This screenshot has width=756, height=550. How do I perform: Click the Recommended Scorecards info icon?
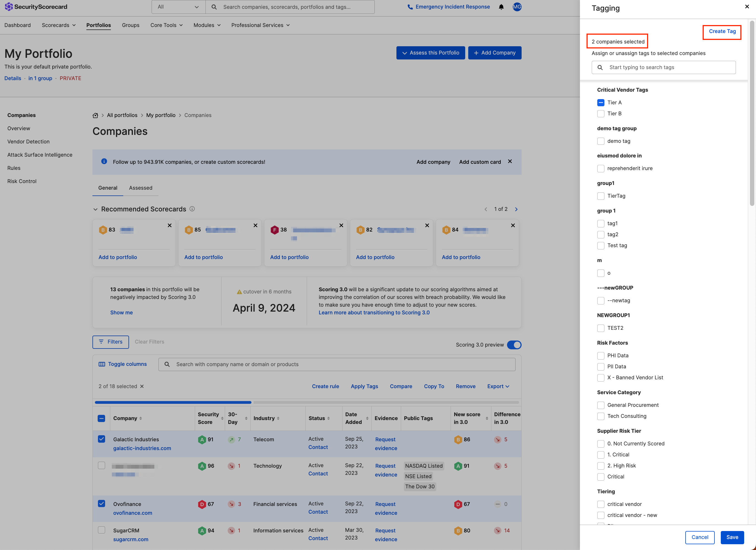tap(192, 209)
